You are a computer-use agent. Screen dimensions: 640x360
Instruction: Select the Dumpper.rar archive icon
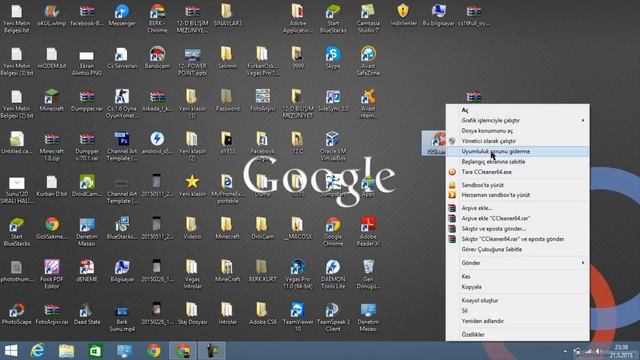click(x=87, y=101)
